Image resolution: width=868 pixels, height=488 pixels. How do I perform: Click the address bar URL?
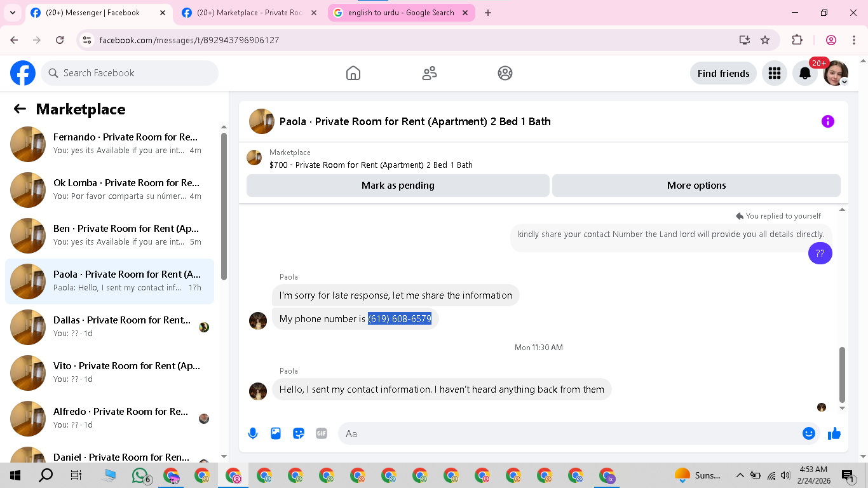[x=189, y=40]
